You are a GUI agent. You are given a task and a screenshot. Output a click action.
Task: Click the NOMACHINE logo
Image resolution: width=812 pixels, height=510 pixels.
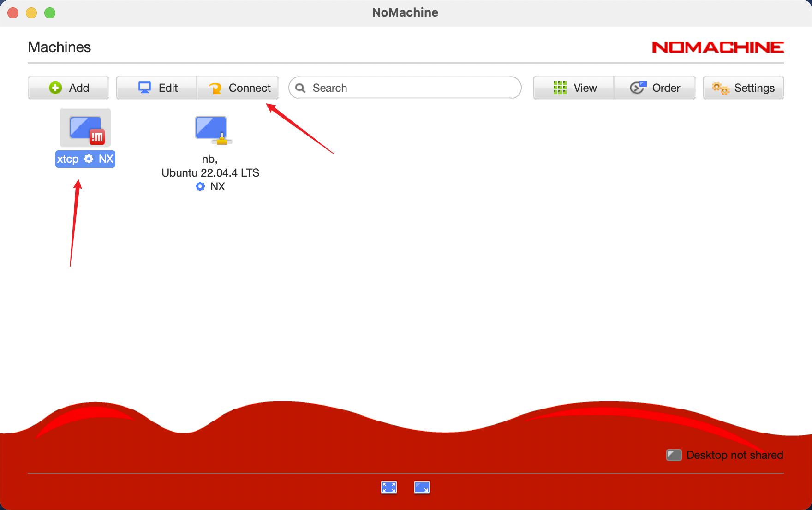coord(718,47)
